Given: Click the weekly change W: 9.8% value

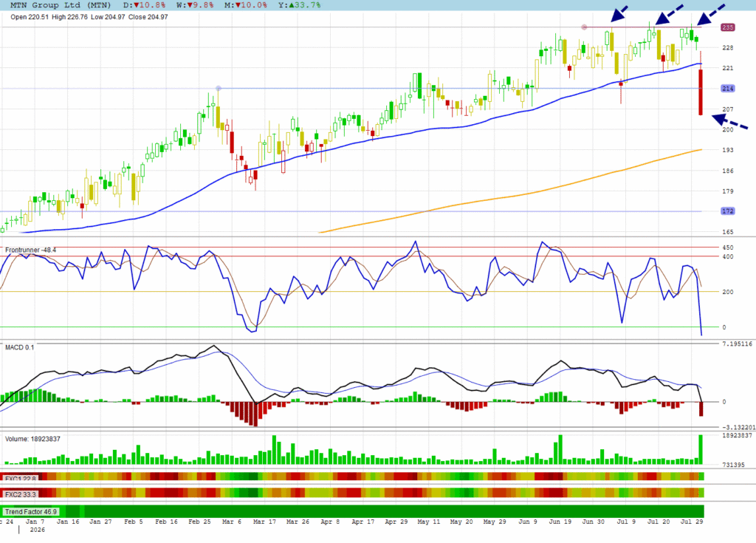Looking at the screenshot, I should [x=195, y=5].
